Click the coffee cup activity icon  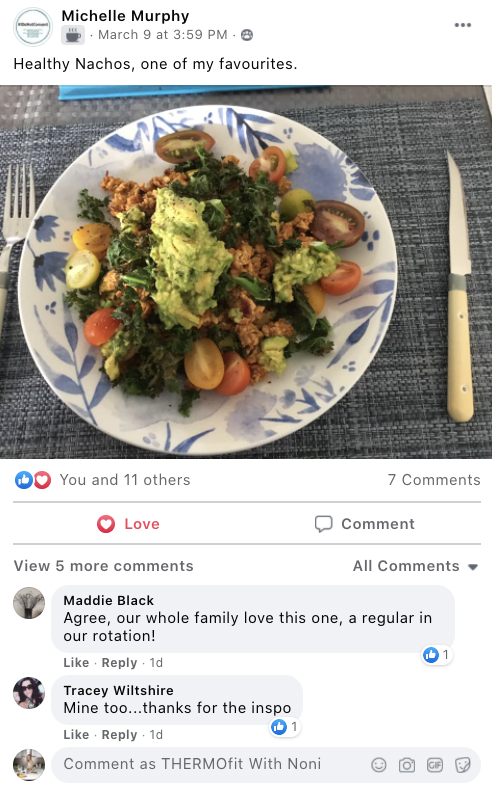(x=73, y=36)
